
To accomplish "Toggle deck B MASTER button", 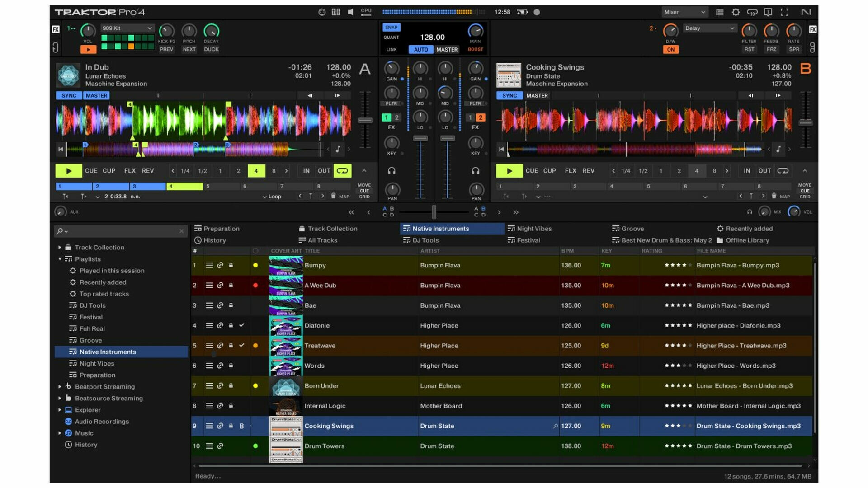I will tap(537, 95).
